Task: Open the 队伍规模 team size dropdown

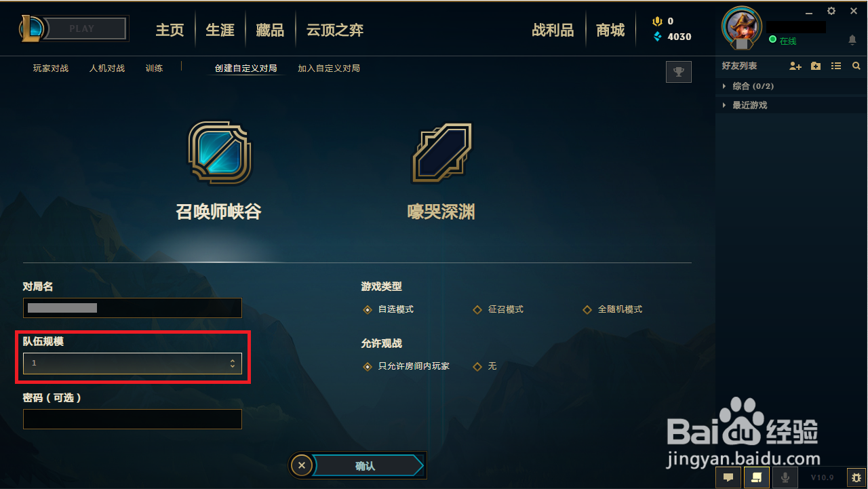Action: pyautogui.click(x=132, y=364)
